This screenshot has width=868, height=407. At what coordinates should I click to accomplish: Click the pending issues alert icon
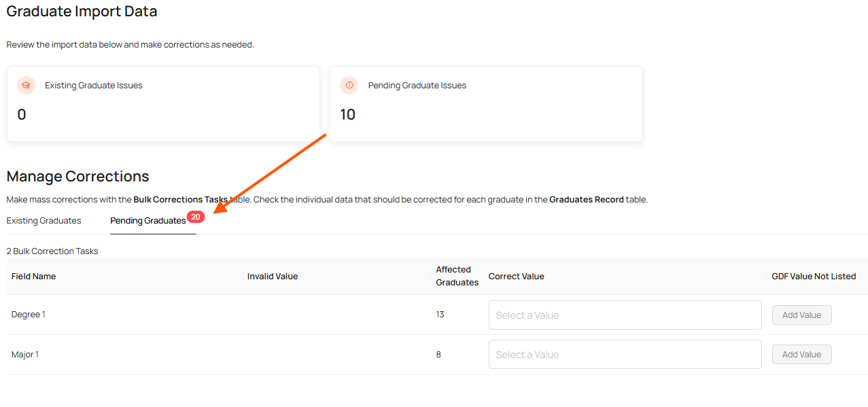(x=349, y=86)
